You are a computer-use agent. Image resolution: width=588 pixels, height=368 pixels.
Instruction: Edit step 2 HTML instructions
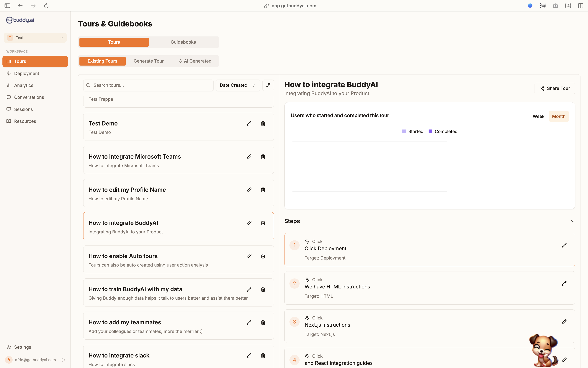tap(564, 284)
